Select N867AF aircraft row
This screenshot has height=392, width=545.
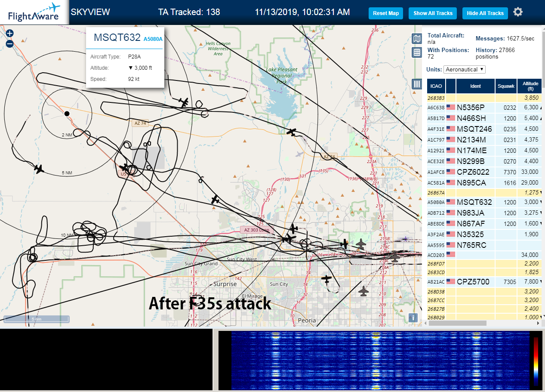(x=484, y=223)
